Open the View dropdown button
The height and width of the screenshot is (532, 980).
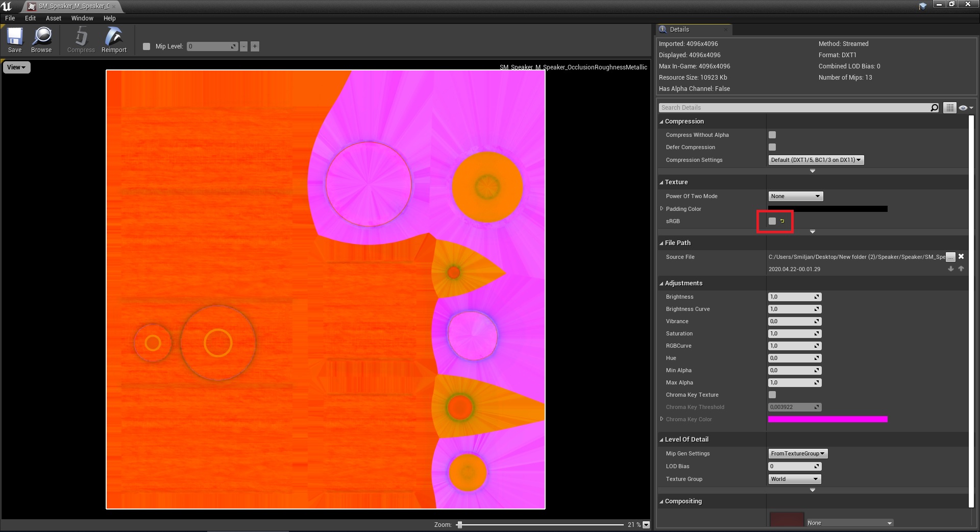tap(16, 67)
